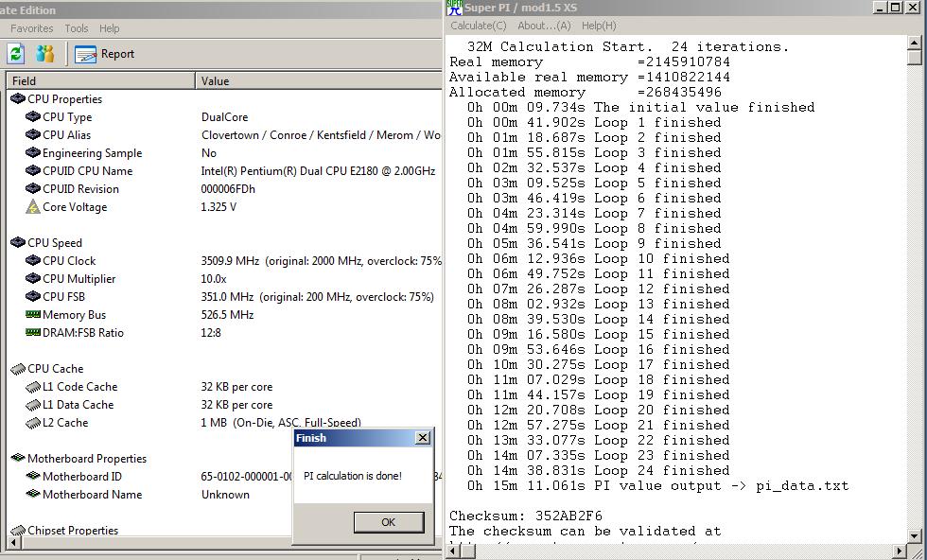Click the 'Intel(R) Pentium(R) Dual CPU E2180' value
The height and width of the screenshot is (560, 927).
click(318, 171)
